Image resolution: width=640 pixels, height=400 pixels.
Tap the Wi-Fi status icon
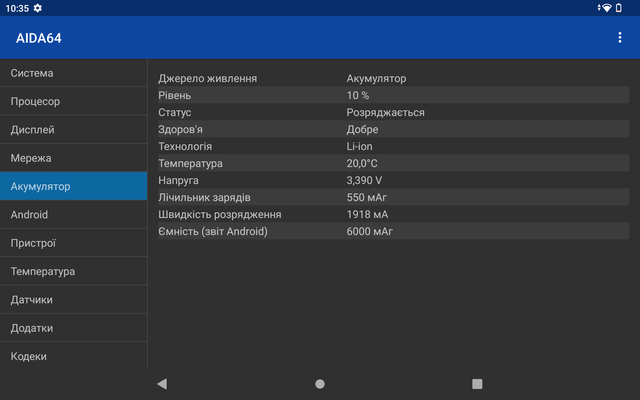point(607,8)
